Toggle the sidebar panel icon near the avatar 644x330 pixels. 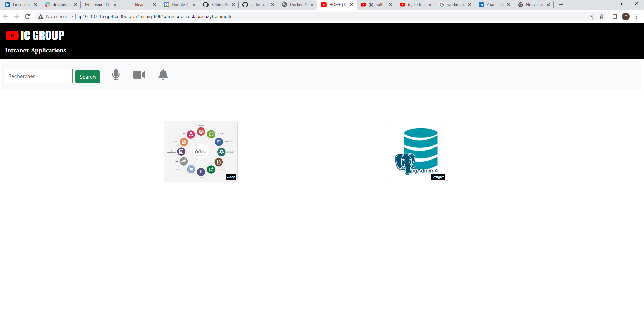point(615,16)
